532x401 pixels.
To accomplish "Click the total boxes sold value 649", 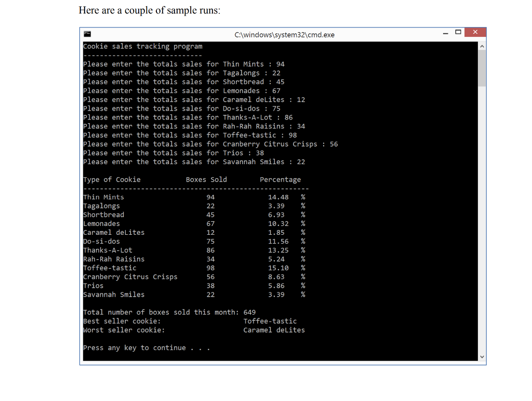I will tap(250, 312).
